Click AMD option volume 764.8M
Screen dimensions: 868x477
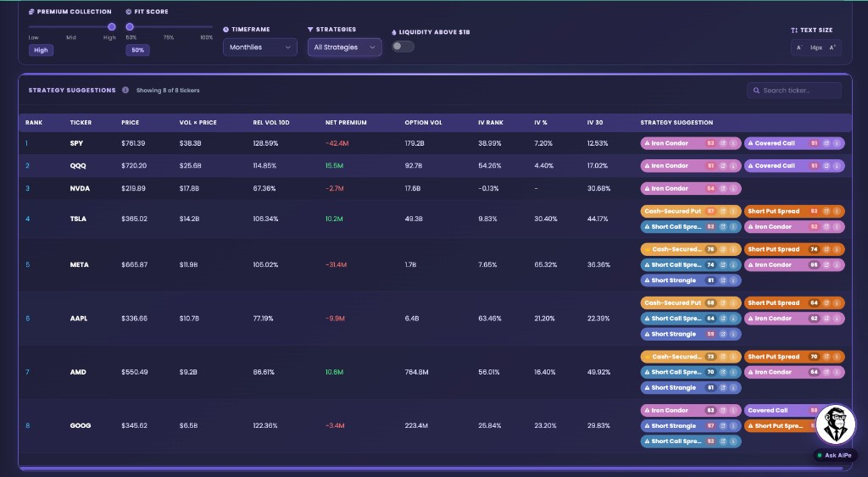(416, 373)
